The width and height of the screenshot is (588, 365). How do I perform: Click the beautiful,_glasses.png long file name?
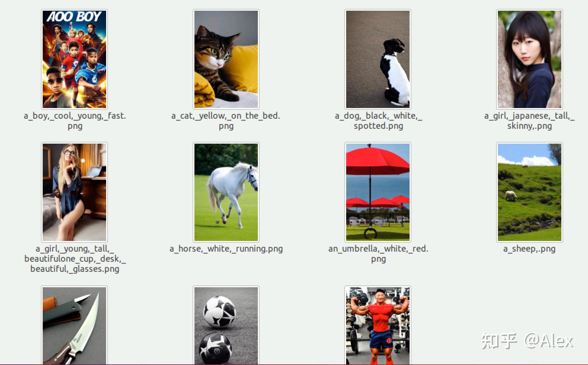pos(75,259)
